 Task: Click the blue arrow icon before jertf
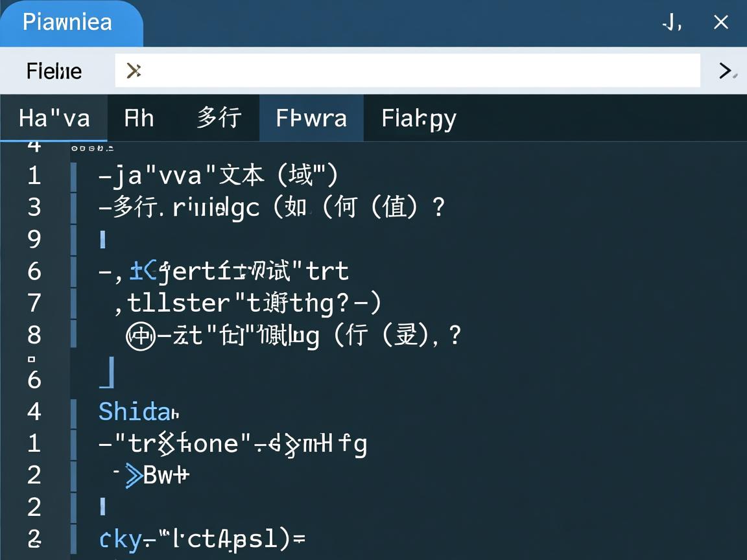143,271
